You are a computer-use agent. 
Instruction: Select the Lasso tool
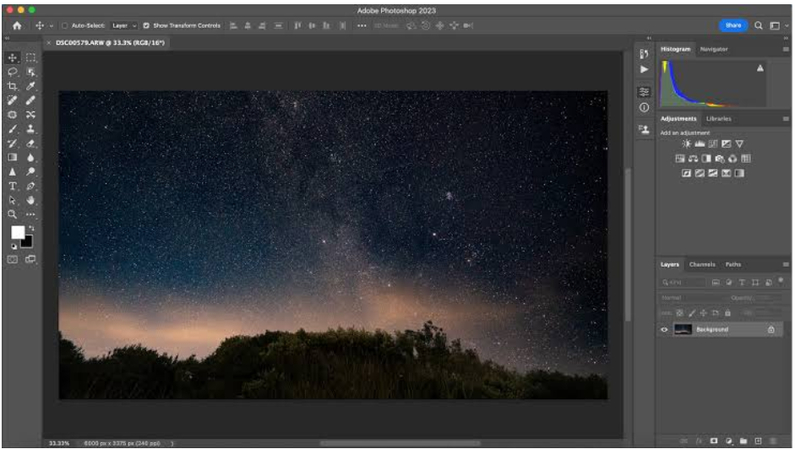pos(13,72)
